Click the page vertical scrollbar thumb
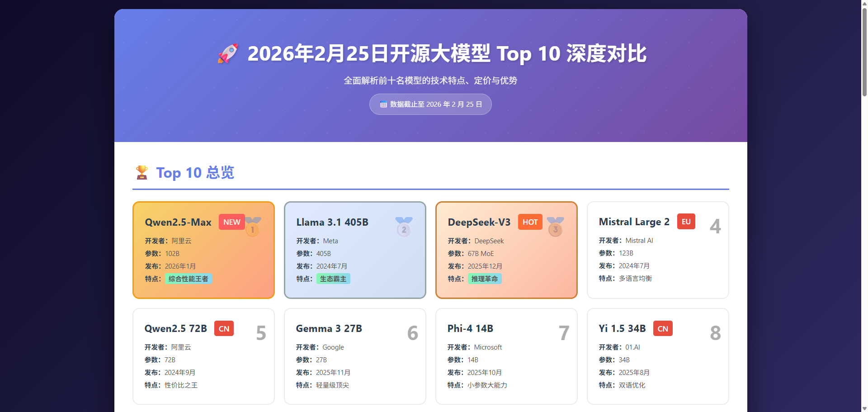 click(864, 52)
